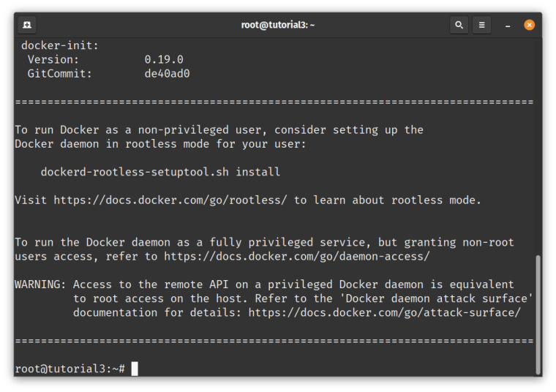This screenshot has width=556, height=392.
Task: Open the docs.docker.com/go/attack-surface/ link
Action: (384, 312)
